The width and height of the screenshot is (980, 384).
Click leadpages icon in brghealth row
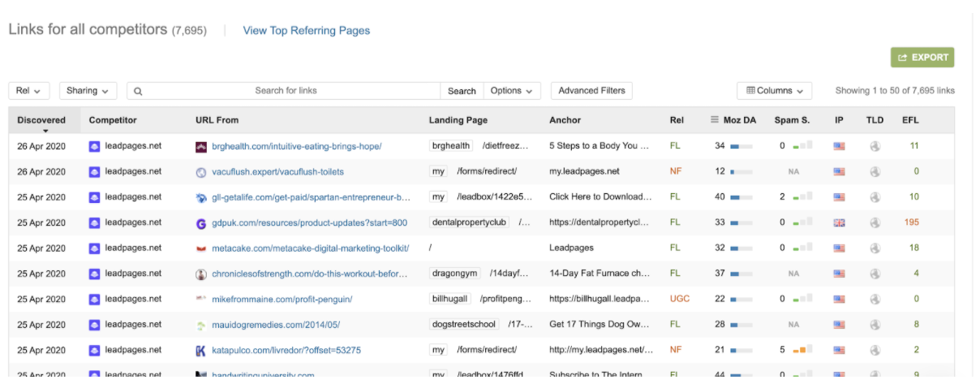click(95, 146)
